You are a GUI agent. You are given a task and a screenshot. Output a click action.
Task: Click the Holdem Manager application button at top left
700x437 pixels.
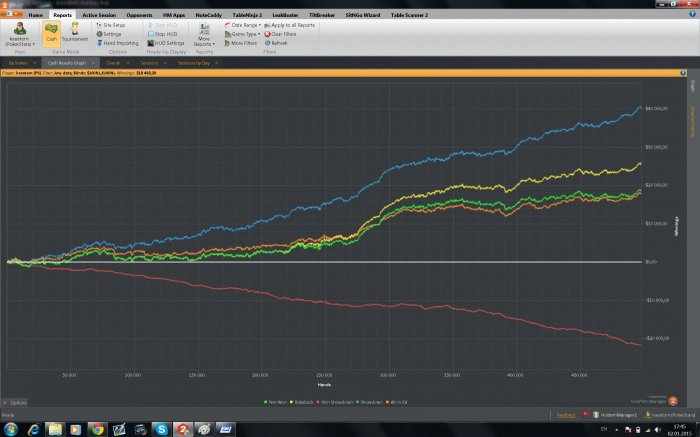(11, 13)
